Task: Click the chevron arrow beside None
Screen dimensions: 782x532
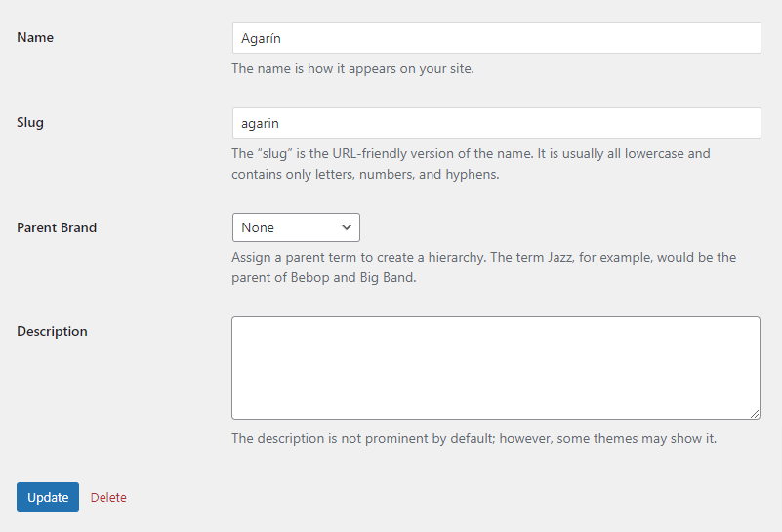Action: [x=347, y=227]
